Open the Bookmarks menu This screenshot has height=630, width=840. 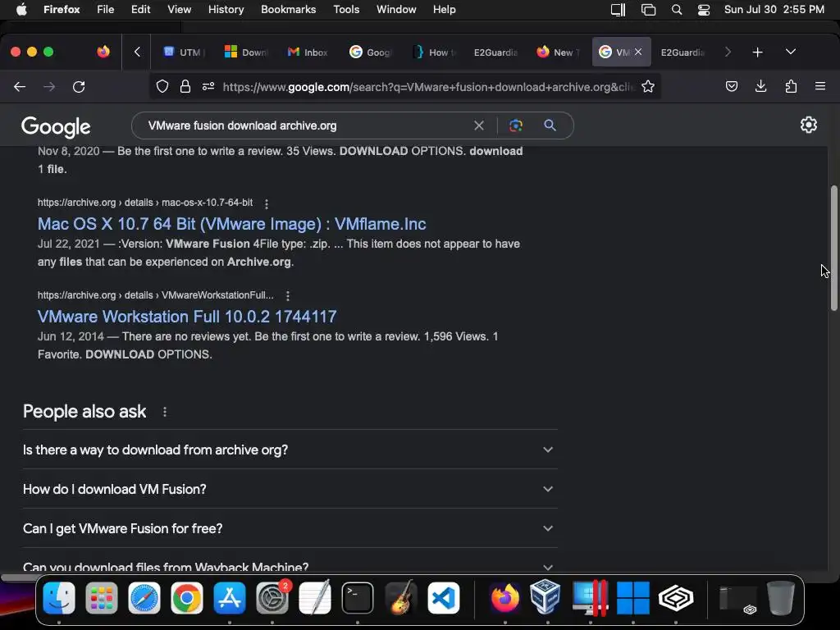tap(288, 10)
